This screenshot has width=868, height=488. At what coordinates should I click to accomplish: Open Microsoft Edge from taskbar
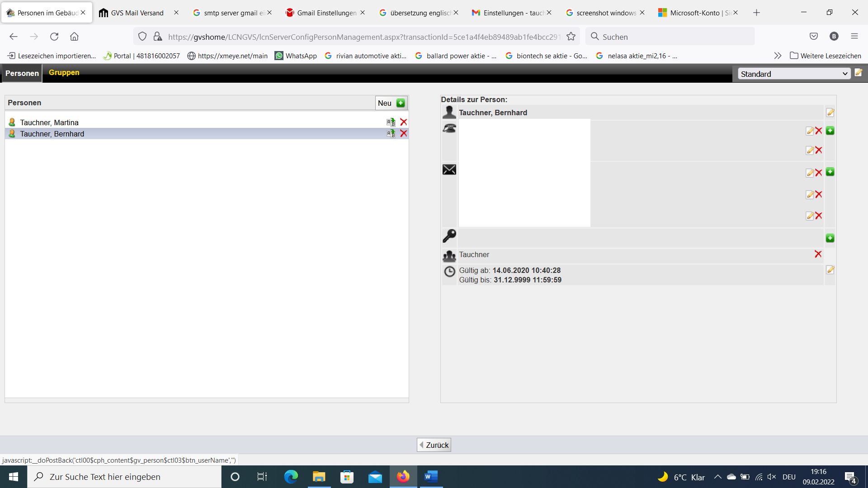(x=291, y=477)
